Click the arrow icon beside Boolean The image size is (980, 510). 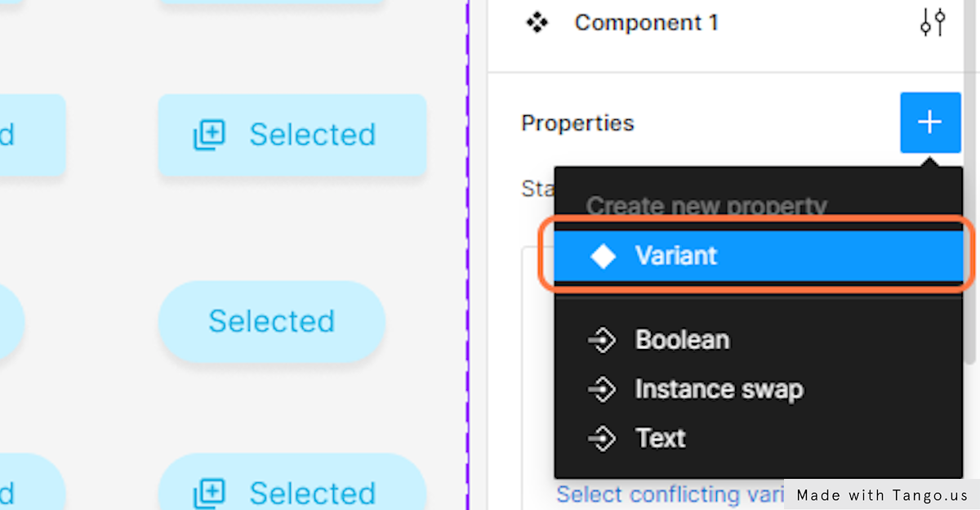(602, 340)
